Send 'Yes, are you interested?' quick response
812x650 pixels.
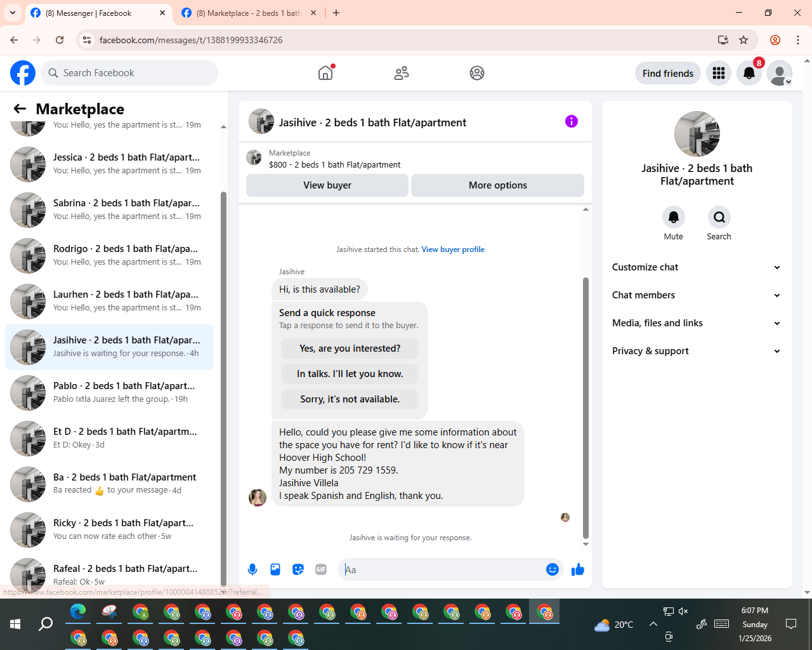point(350,348)
